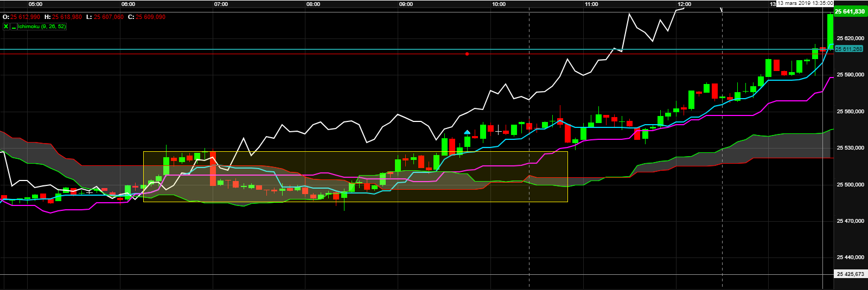
Task: Click the 11:00 time axis label
Action: [x=591, y=4]
